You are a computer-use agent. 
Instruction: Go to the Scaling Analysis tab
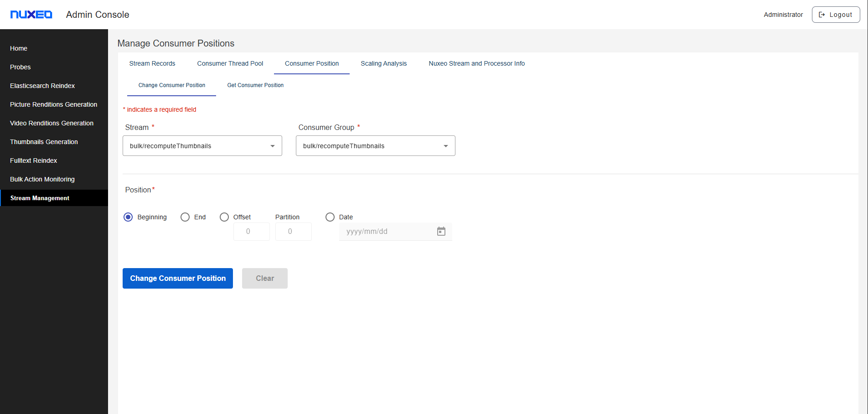(x=383, y=63)
